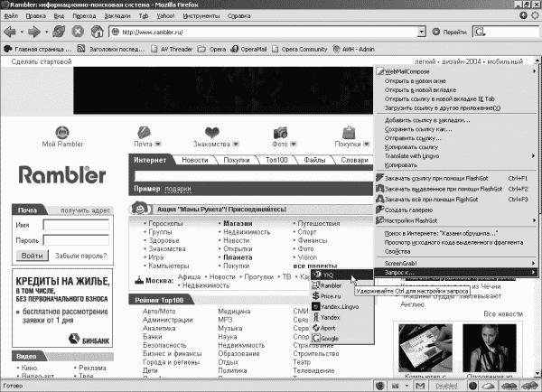
Task: Click the Google toolbar search box
Action: [x=507, y=33]
